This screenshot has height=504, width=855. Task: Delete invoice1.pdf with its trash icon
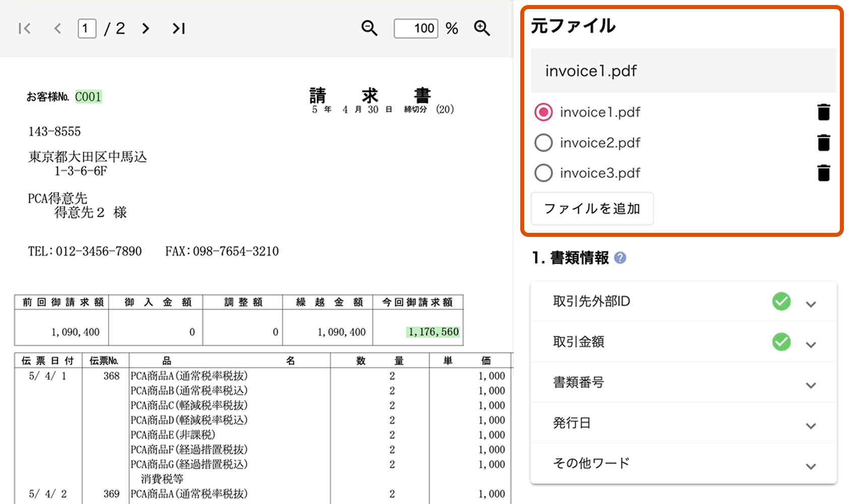coord(823,112)
